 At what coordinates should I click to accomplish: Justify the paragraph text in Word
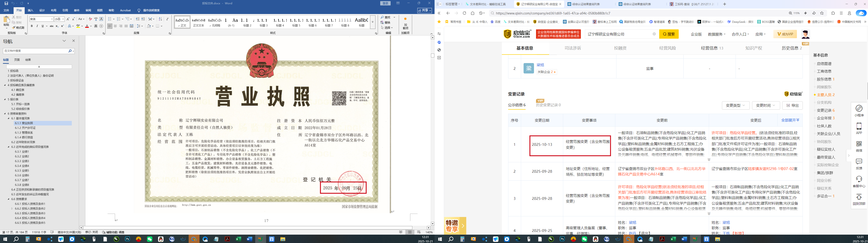(x=126, y=26)
